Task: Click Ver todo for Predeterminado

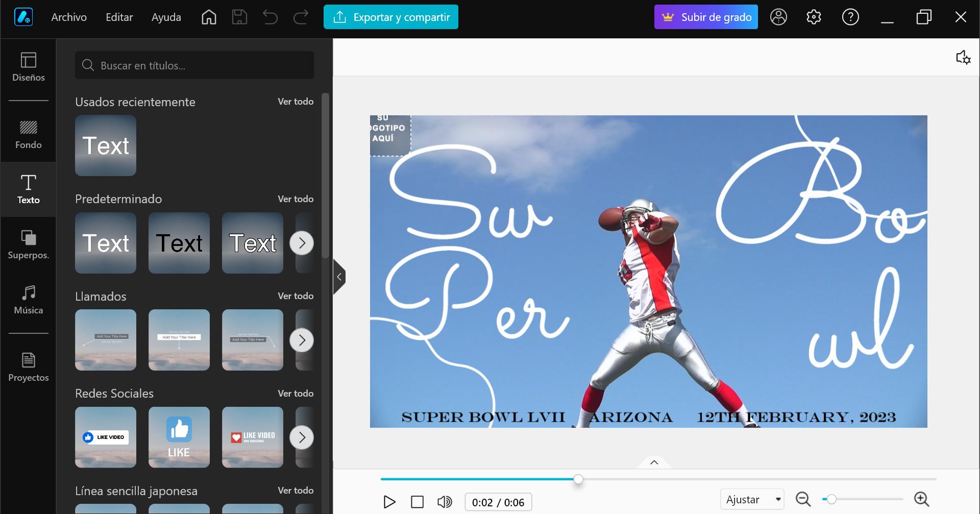Action: coord(296,199)
